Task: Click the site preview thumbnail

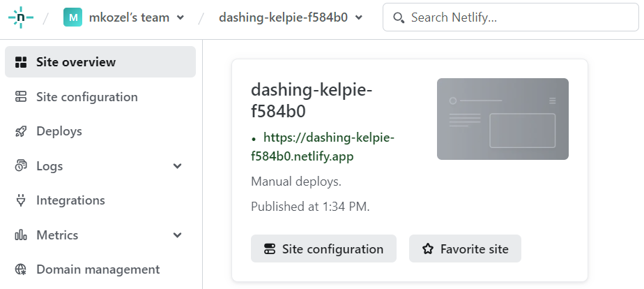Action: click(x=503, y=119)
